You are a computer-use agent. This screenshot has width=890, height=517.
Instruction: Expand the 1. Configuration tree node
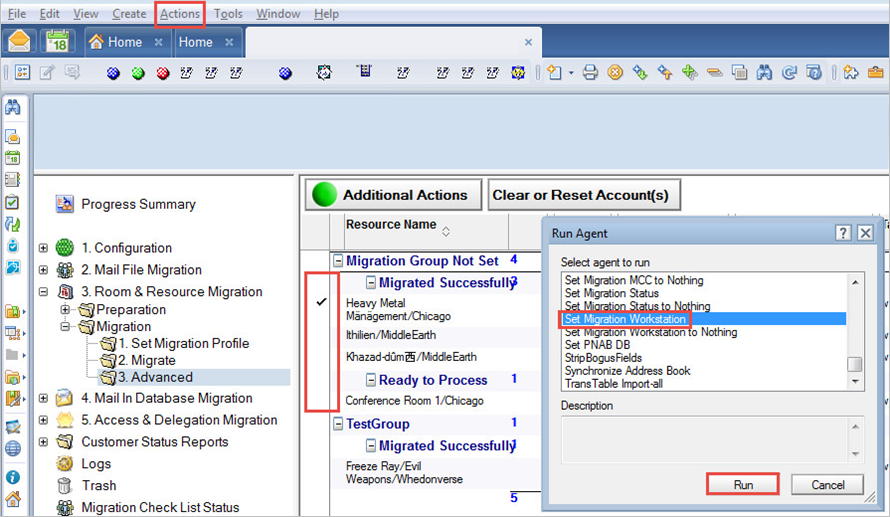pyautogui.click(x=43, y=248)
